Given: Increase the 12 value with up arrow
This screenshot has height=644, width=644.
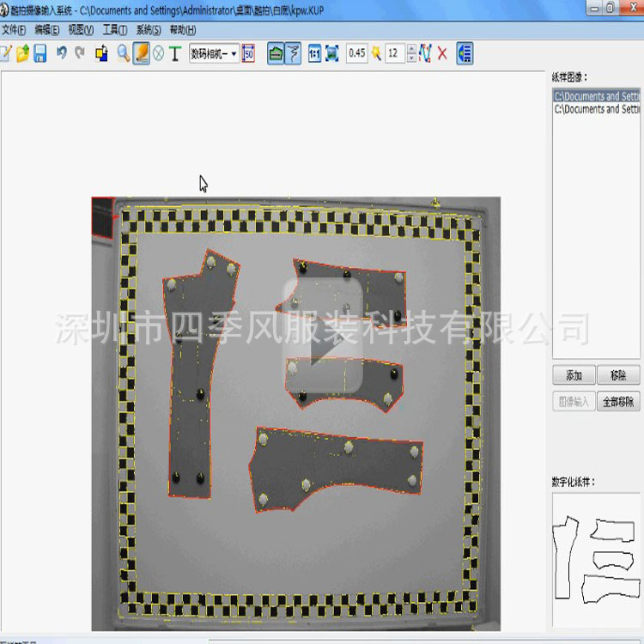Looking at the screenshot, I should pyautogui.click(x=411, y=49).
